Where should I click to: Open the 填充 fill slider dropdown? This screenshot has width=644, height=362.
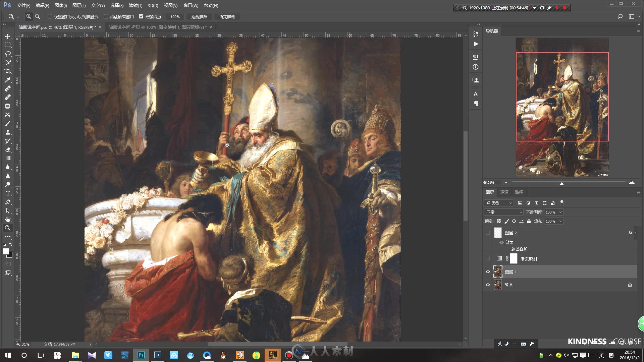(x=560, y=221)
